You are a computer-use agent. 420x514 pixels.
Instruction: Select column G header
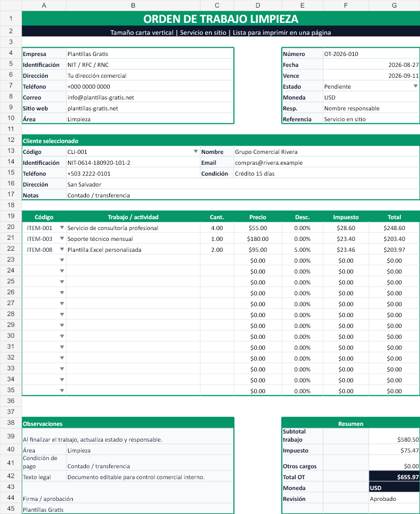394,5
